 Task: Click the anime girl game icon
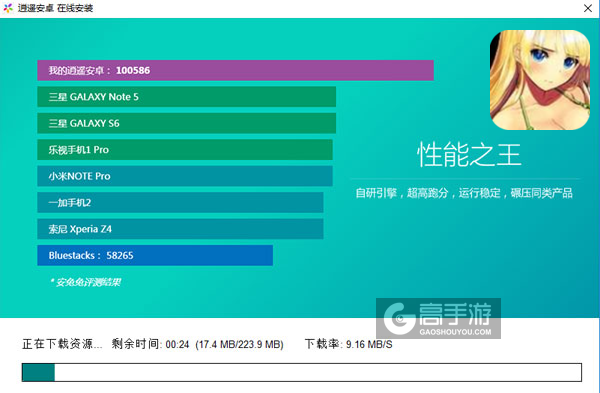pyautogui.click(x=540, y=80)
